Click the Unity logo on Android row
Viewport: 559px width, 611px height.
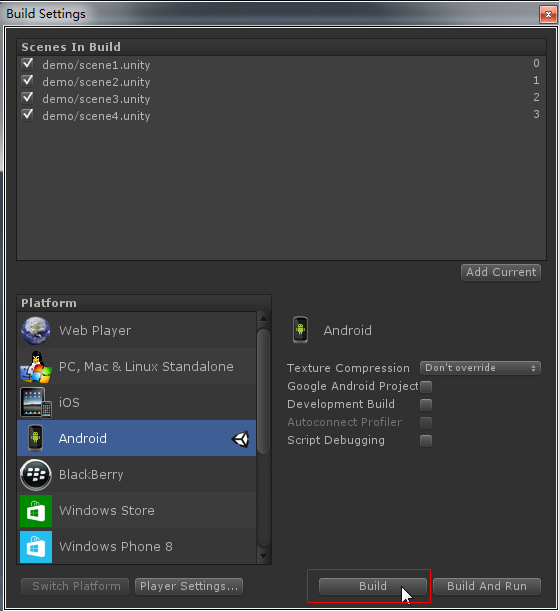click(x=240, y=439)
